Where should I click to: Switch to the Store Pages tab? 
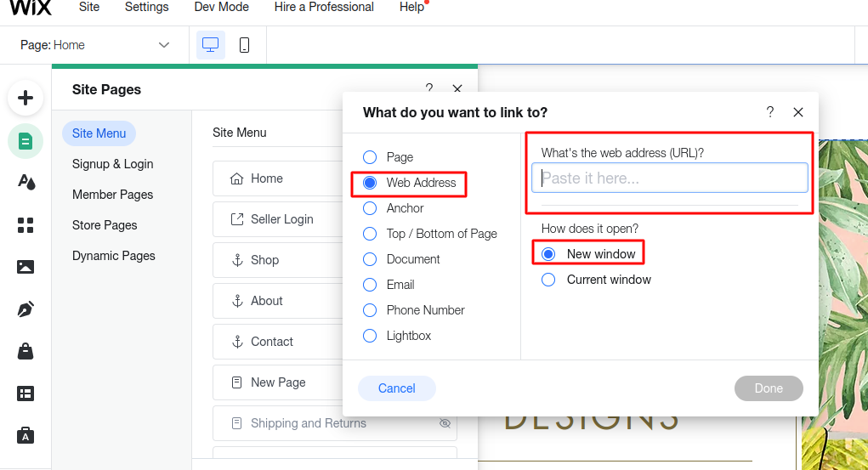[x=105, y=225]
